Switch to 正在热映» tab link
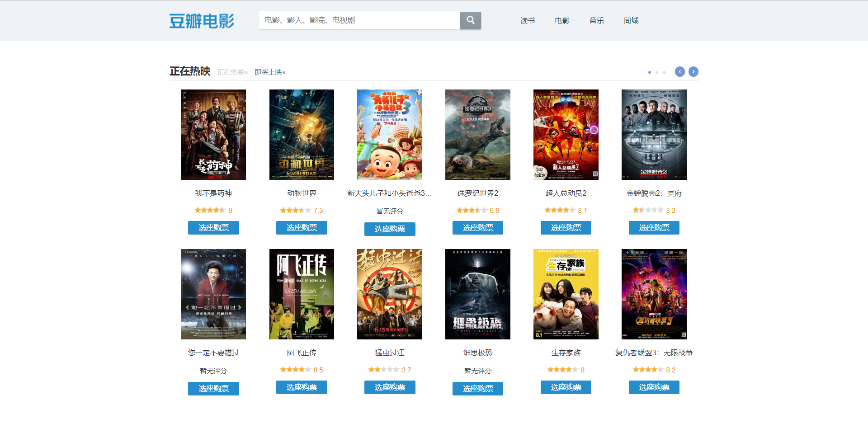Image resolution: width=868 pixels, height=428 pixels. [x=232, y=72]
